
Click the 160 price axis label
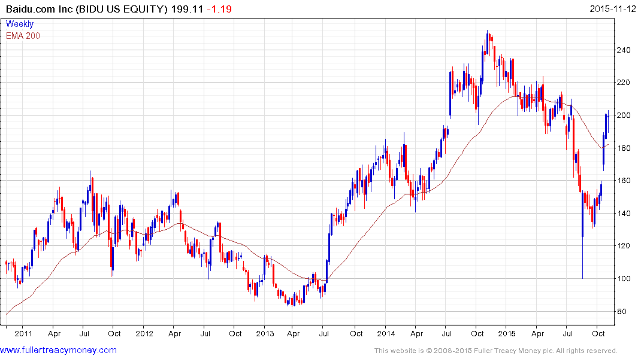click(623, 181)
